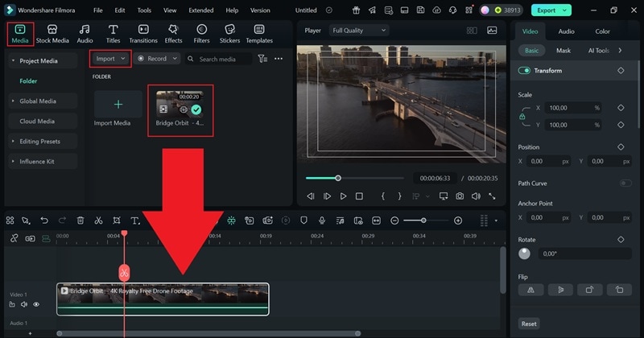This screenshot has height=338, width=644.
Task: Switch to the Audio properties tab
Action: point(567,31)
